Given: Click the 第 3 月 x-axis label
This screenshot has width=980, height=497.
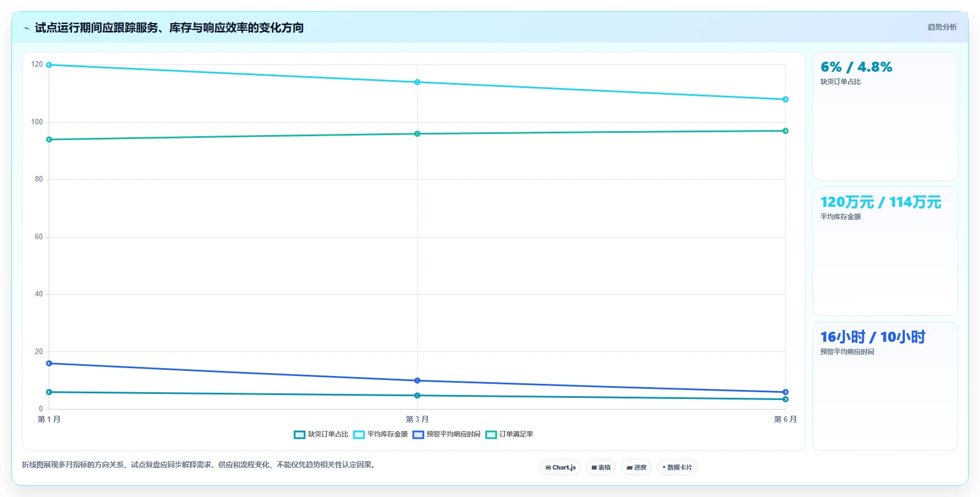Looking at the screenshot, I should (x=417, y=419).
